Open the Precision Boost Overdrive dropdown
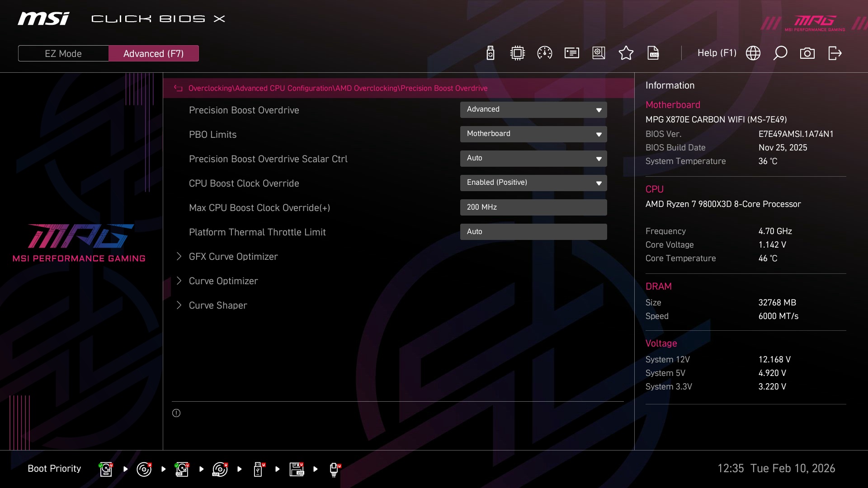Screen dimensions: 868x488 [x=533, y=110]
